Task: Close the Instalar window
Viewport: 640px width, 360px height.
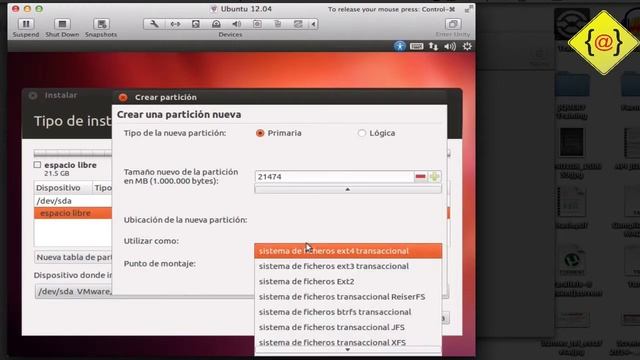Action: click(33, 96)
